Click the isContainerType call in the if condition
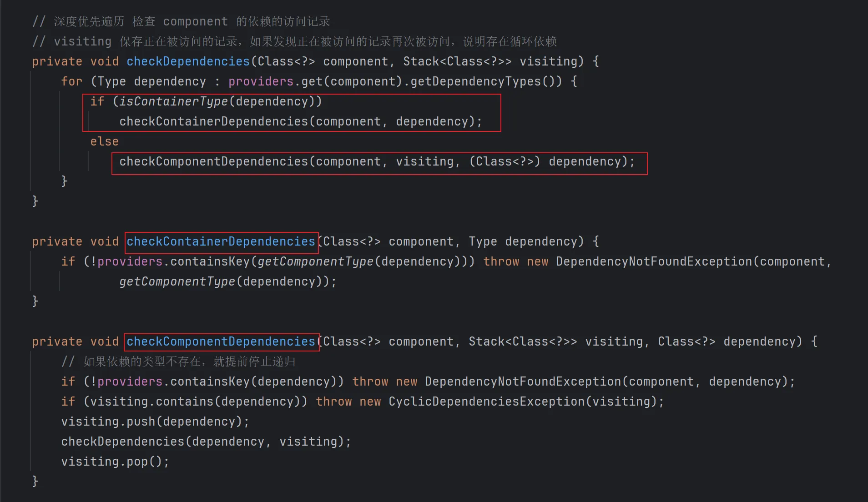Viewport: 868px width, 502px height. pyautogui.click(x=173, y=101)
